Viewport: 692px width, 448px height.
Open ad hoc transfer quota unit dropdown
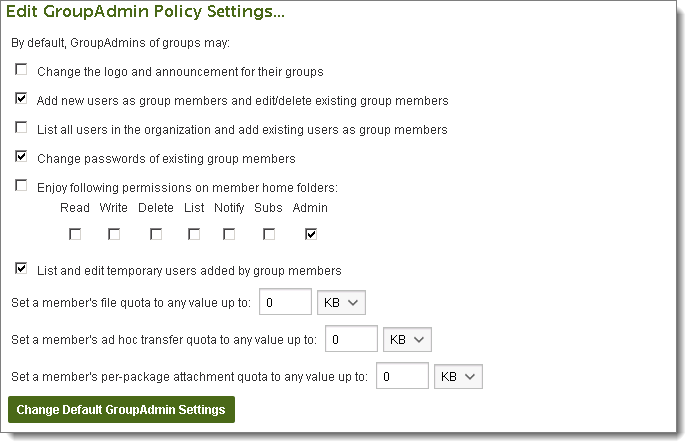tap(407, 339)
